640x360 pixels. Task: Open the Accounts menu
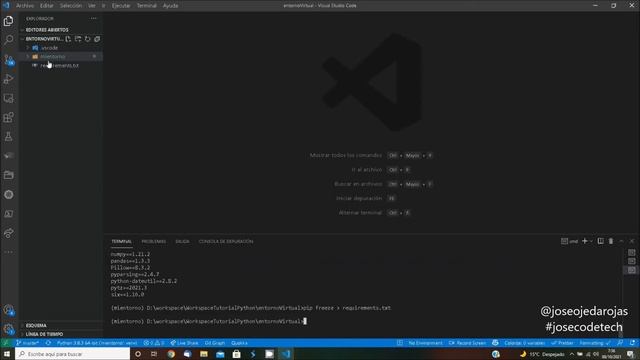[x=9, y=310]
